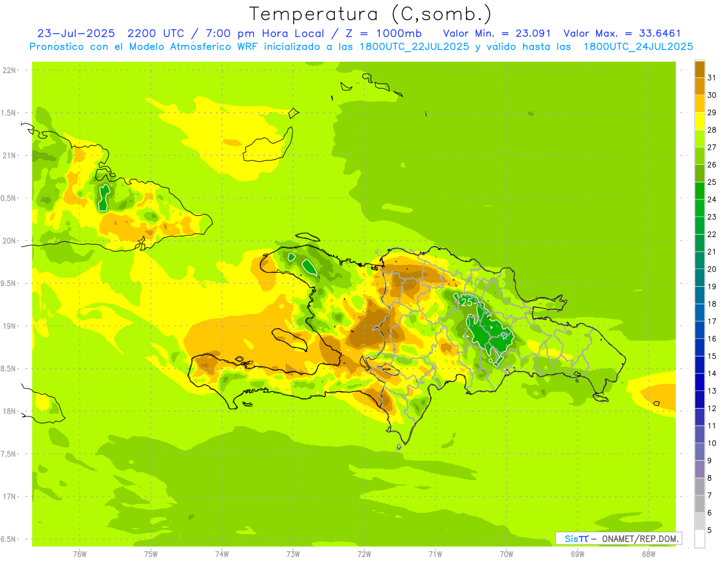
Task: Click the "Sisπ – ONAMET/REP.DOM." credit label
Action: [x=619, y=538]
